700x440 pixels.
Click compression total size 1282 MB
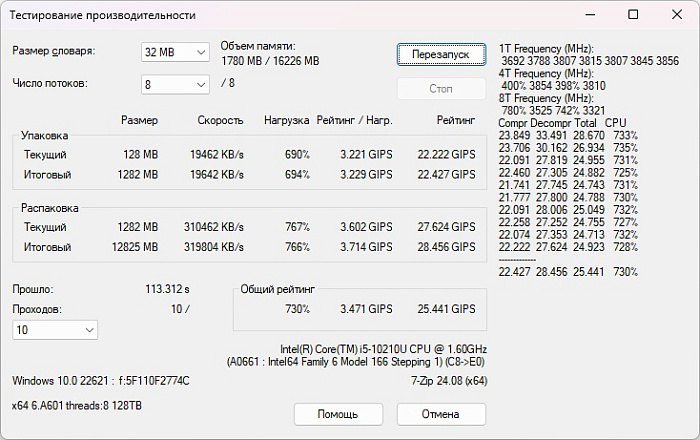pos(138,174)
